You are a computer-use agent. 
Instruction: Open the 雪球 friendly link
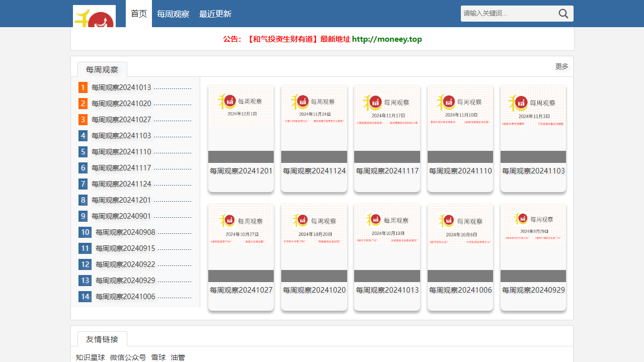coord(158,357)
